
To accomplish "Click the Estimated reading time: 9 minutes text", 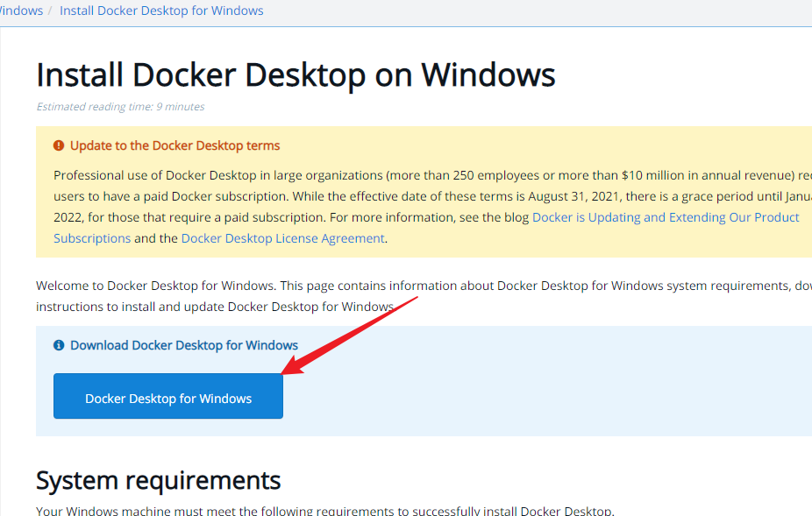I will [x=120, y=107].
